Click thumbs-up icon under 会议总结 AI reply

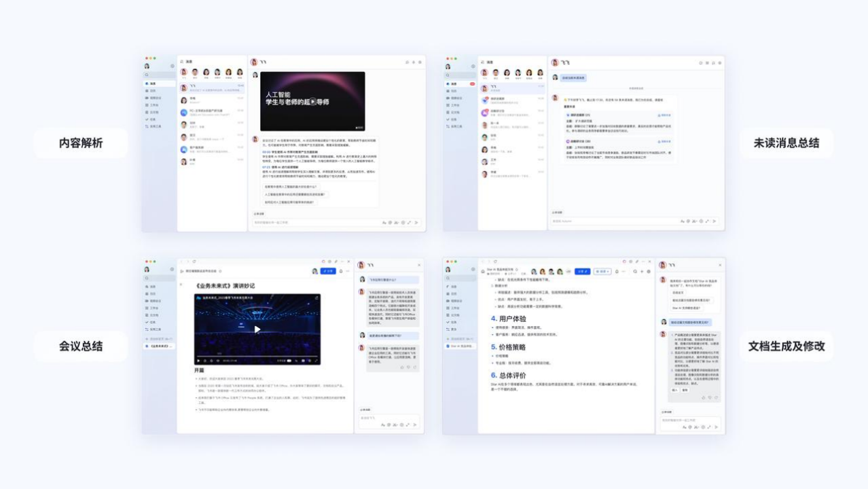402,367
